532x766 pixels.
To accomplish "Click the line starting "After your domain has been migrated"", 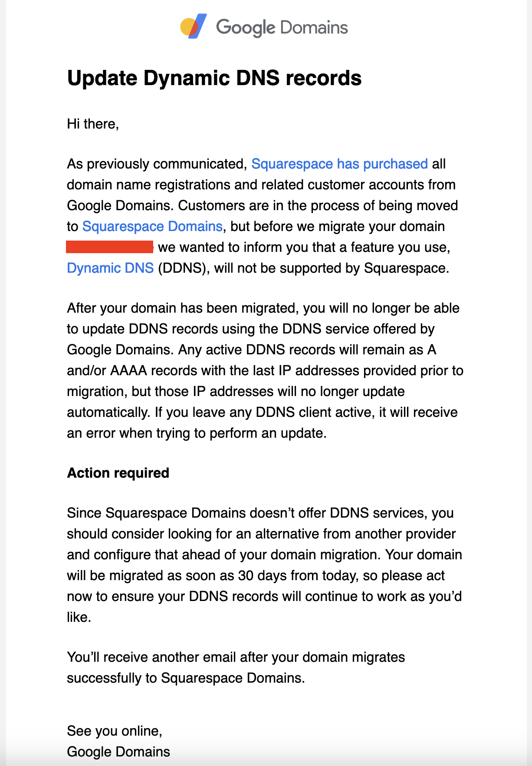I will click(263, 308).
